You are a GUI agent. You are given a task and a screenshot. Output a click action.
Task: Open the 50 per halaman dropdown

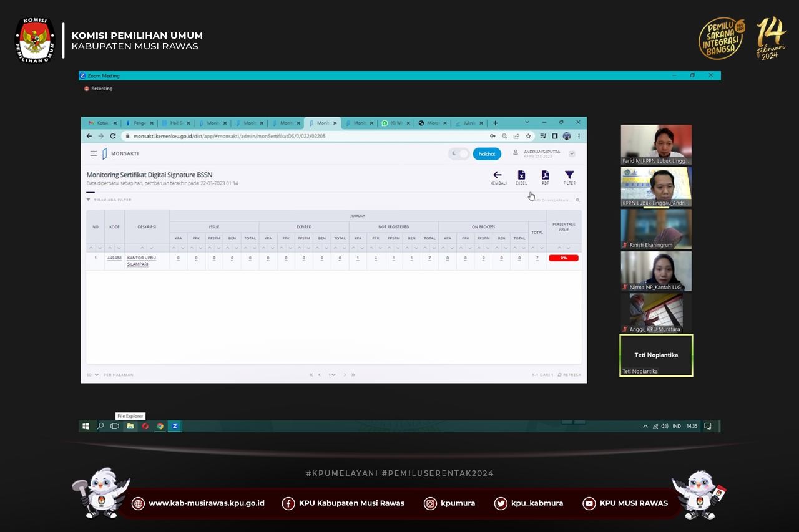pos(92,375)
